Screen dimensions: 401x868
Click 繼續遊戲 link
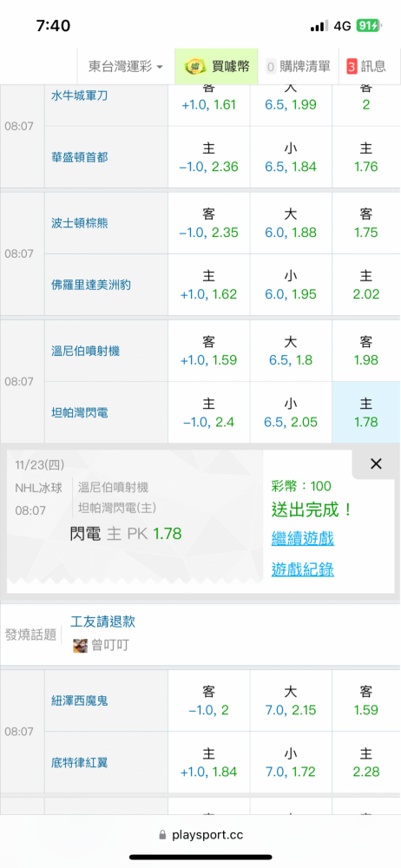click(302, 537)
